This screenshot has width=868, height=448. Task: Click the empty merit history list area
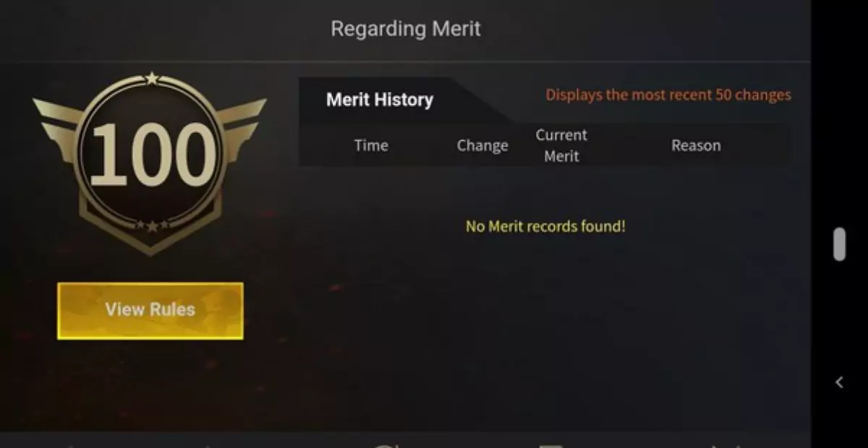[x=545, y=296]
